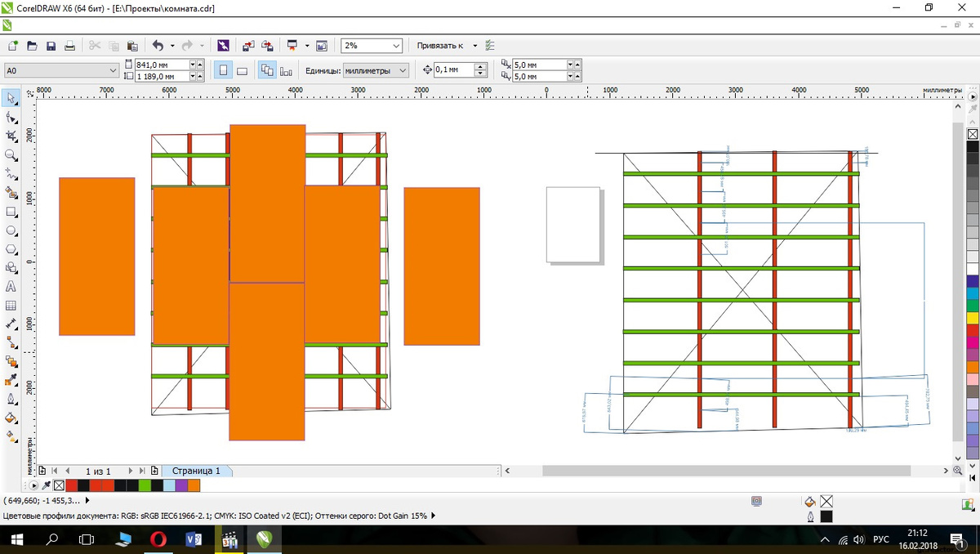This screenshot has width=980, height=554.
Task: Set page orientation to Portrait
Action: 223,70
